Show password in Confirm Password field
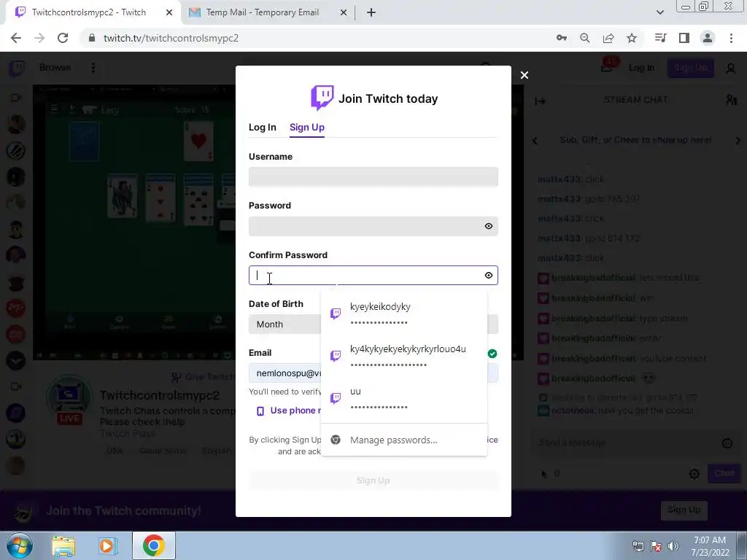 [x=488, y=275]
